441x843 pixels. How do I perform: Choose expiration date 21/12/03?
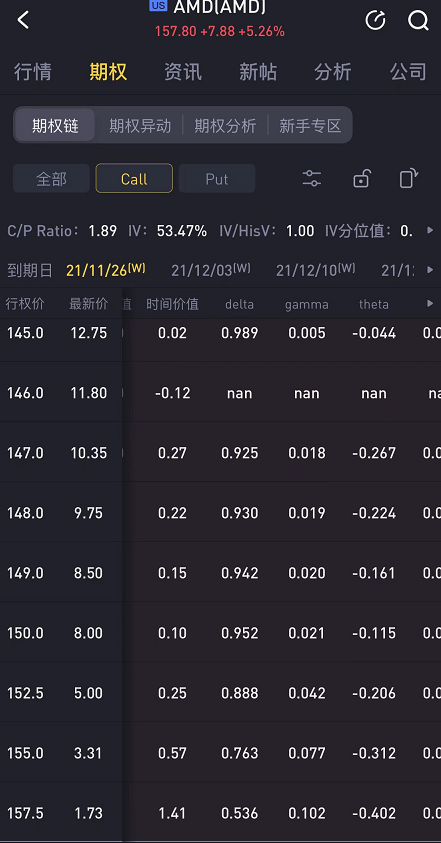click(x=211, y=269)
